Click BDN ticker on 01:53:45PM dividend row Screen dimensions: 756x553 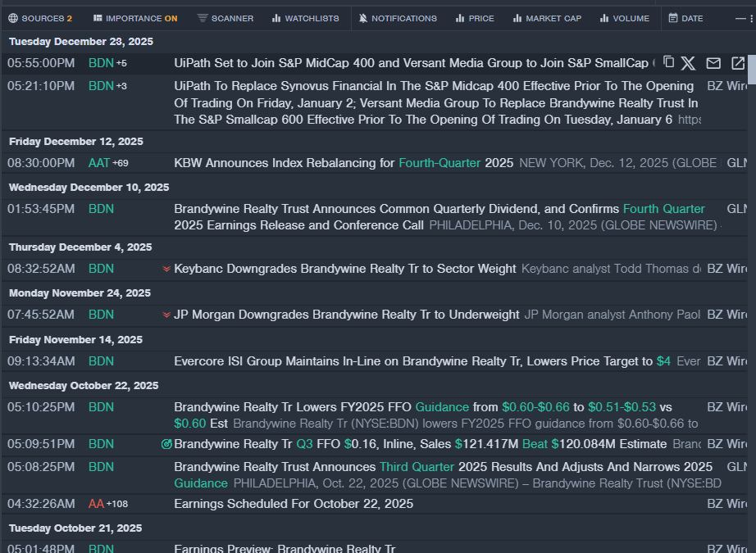[x=101, y=209]
